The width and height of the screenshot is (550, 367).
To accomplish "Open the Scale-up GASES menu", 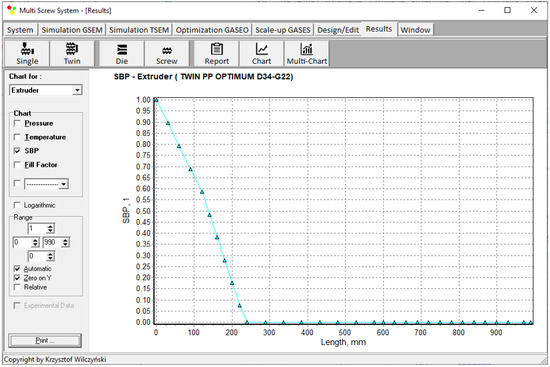I will coord(283,30).
